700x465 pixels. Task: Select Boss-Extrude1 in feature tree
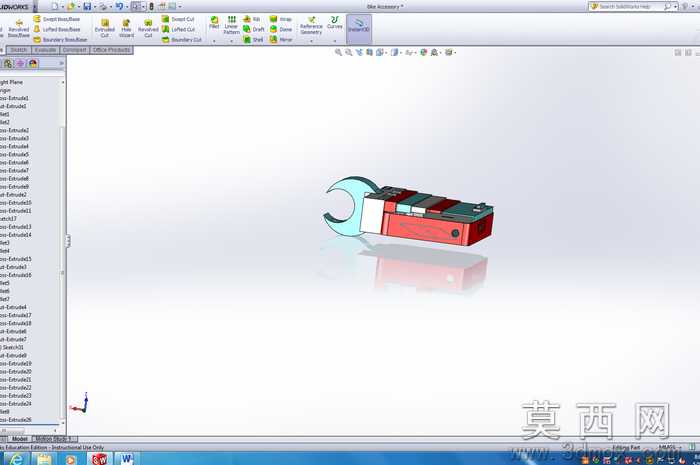[14, 98]
